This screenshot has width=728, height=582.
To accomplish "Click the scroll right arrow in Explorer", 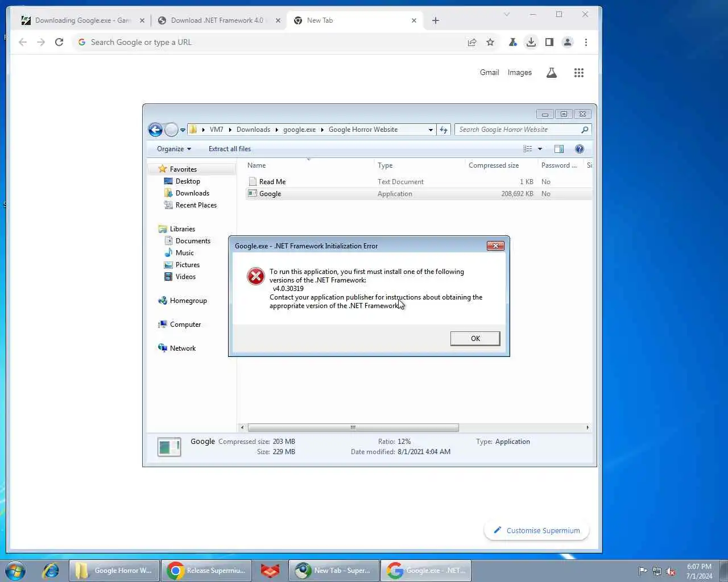I will [x=588, y=427].
